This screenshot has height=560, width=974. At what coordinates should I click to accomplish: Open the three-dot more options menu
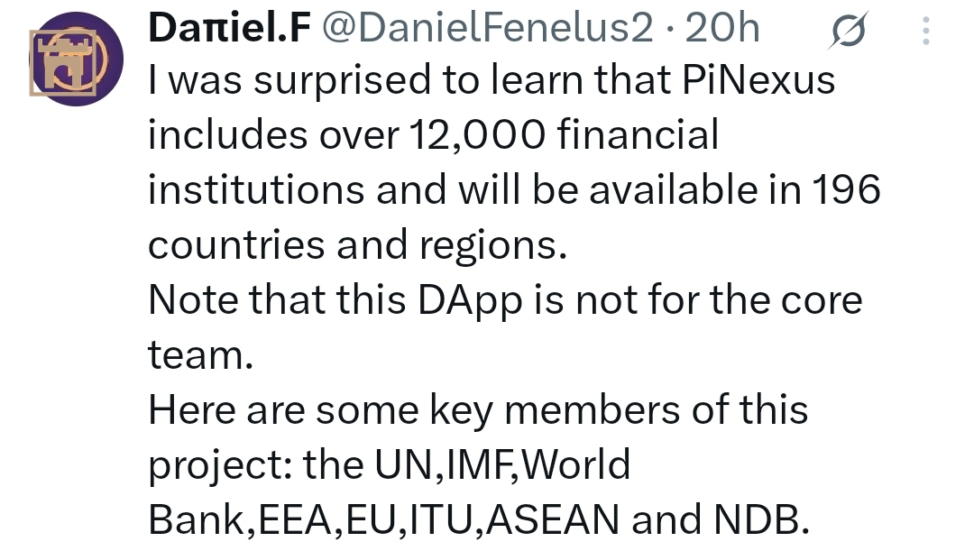point(925,30)
